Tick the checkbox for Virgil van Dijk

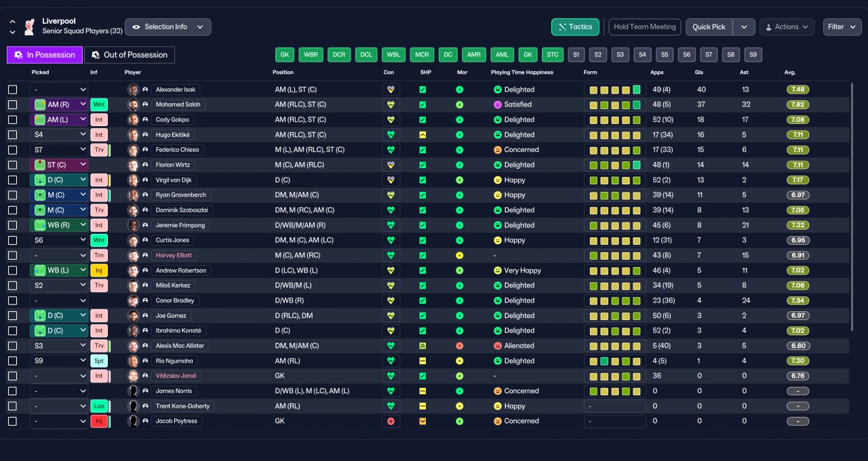(x=12, y=180)
